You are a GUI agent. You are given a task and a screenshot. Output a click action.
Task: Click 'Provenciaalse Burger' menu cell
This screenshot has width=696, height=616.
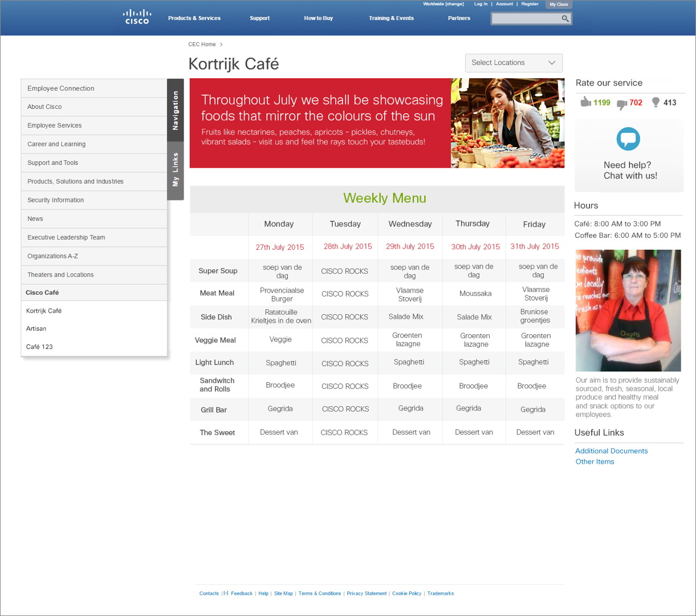282,294
